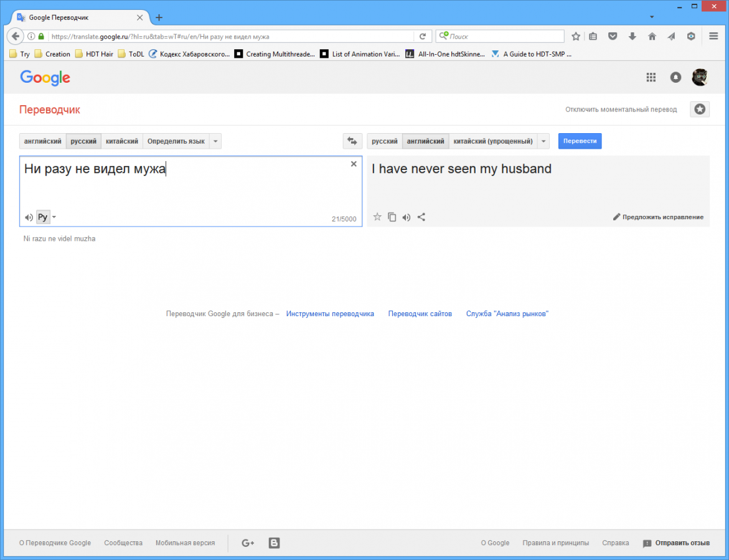Toggle Ру virtual keyboard input

coord(42,217)
